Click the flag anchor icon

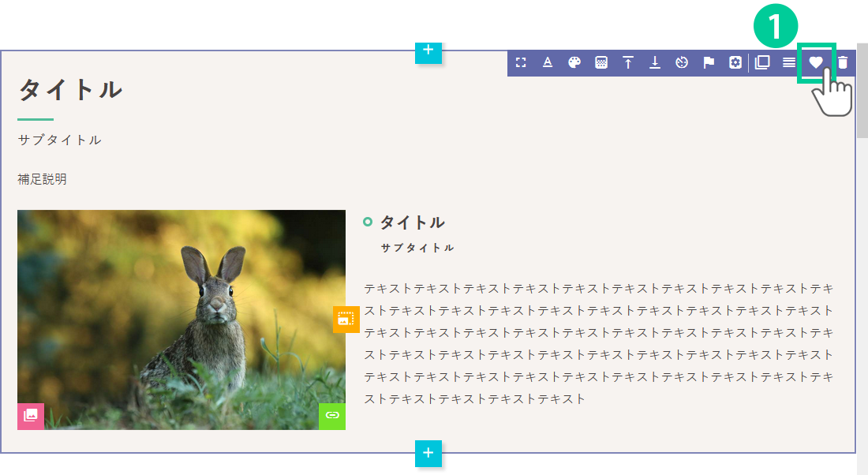point(709,63)
